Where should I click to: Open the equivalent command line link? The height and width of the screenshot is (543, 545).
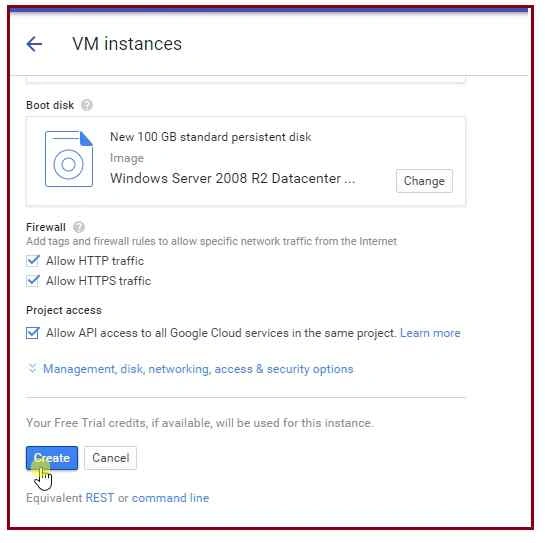coord(170,498)
